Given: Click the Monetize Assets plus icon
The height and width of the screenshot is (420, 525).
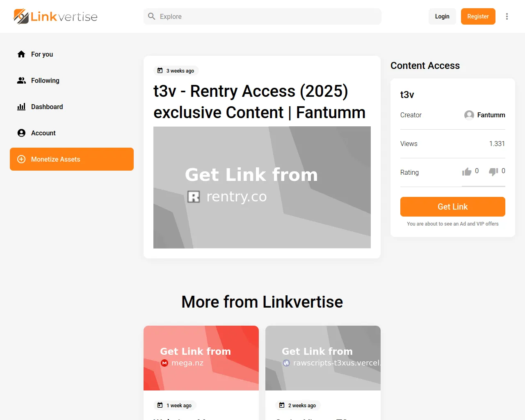Looking at the screenshot, I should (21, 159).
